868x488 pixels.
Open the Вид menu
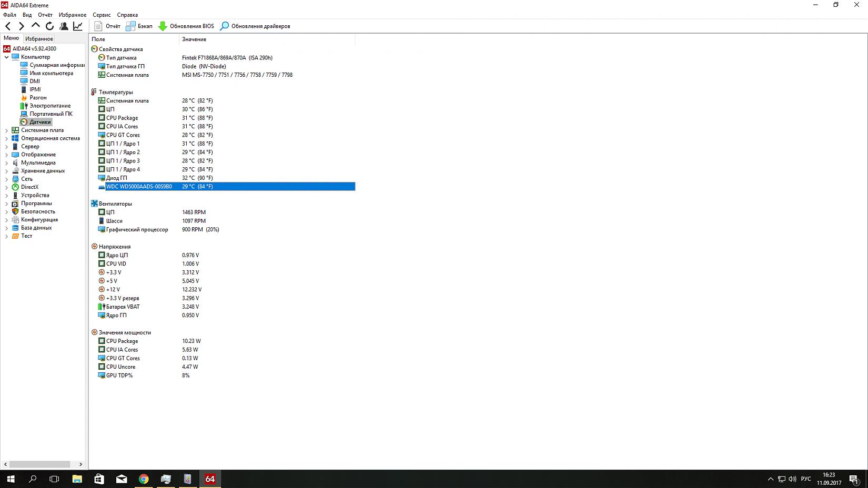[x=27, y=15]
